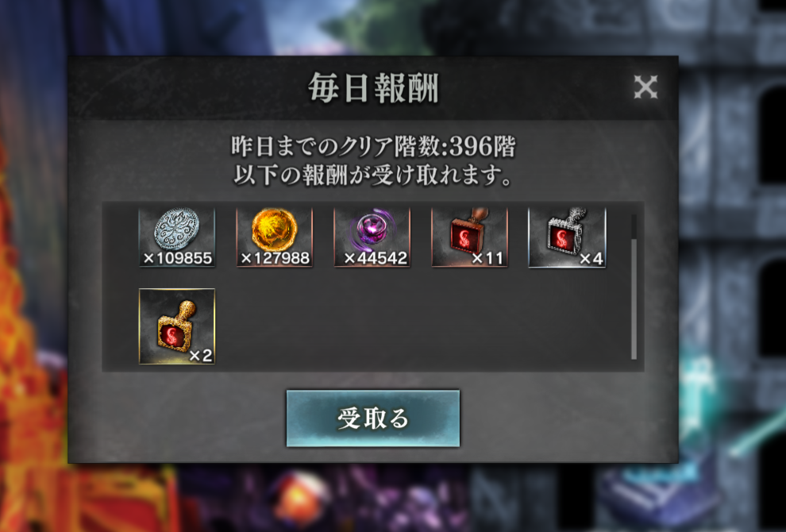
Task: Tap the ×2 stamp quantity label
Action: point(201,356)
